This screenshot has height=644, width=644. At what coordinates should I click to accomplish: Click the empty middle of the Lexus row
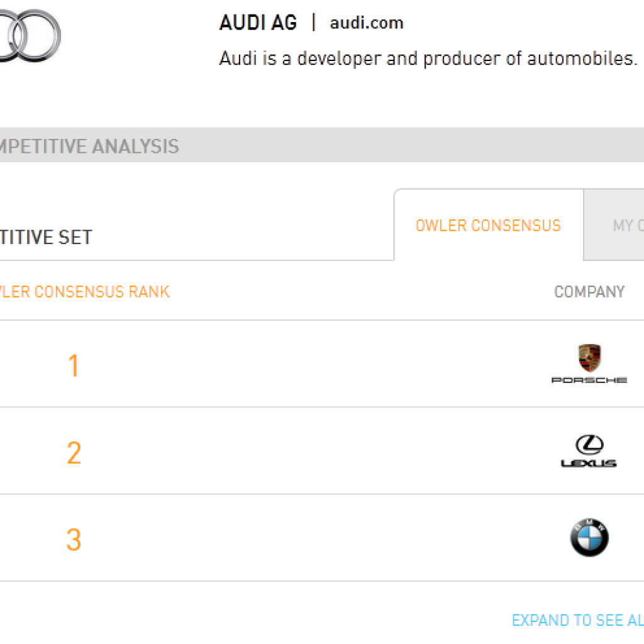(314, 452)
